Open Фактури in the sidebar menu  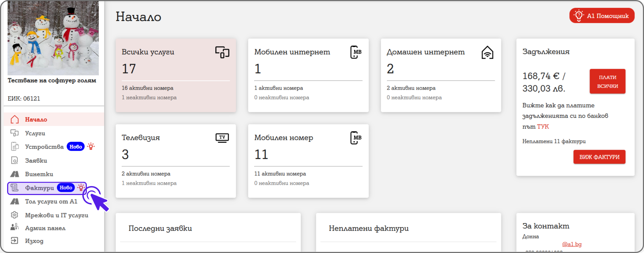pyautogui.click(x=40, y=188)
